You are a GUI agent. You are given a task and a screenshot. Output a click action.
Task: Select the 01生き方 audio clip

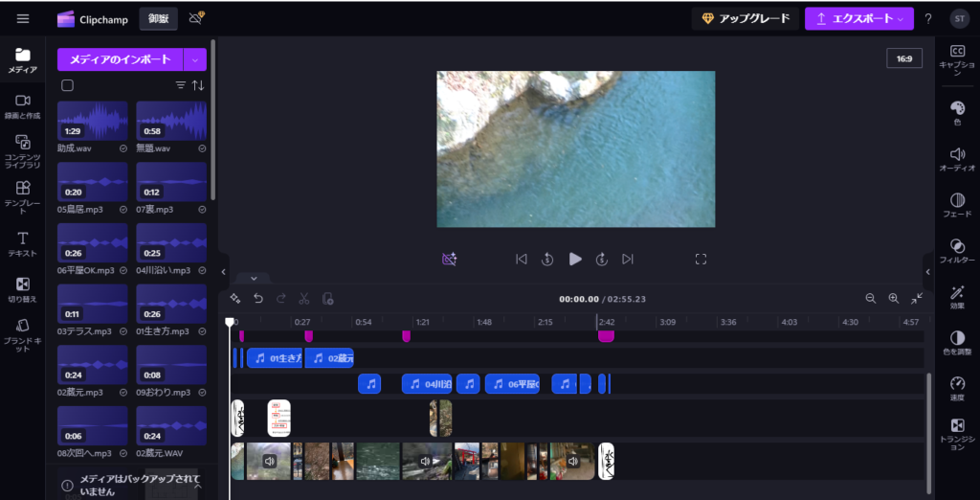point(275,358)
